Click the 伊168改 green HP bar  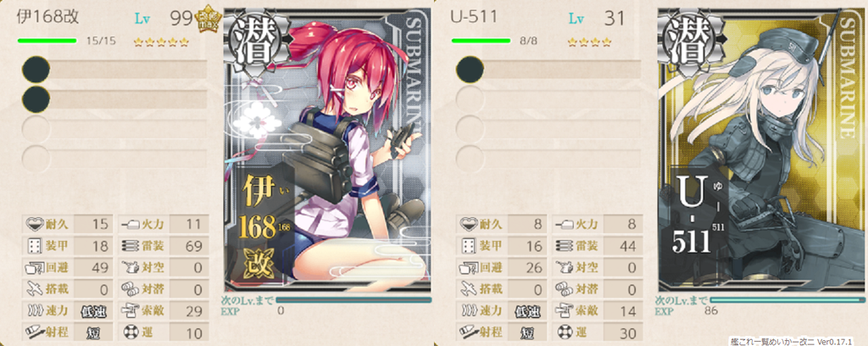coord(47,41)
